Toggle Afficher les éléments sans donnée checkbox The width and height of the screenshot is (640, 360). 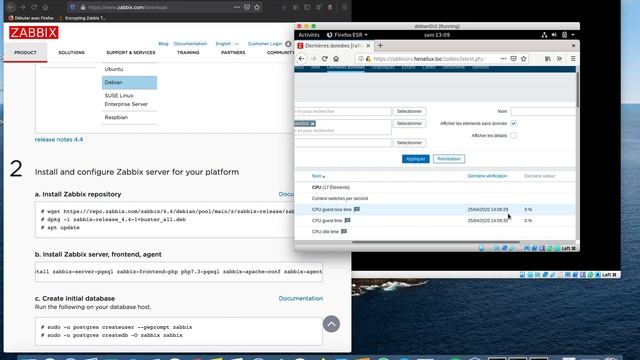(x=513, y=123)
